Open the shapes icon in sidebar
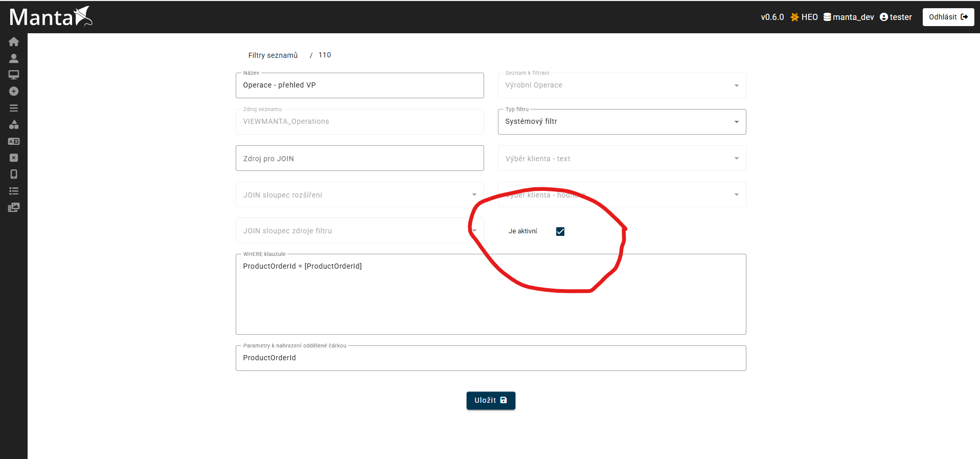Viewport: 980px width, 459px height. click(x=14, y=124)
